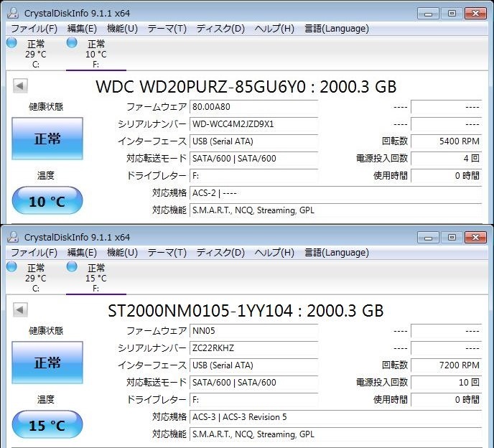The height and width of the screenshot is (448, 494).
Task: Click 正常 health status button in top window
Action: (x=47, y=139)
